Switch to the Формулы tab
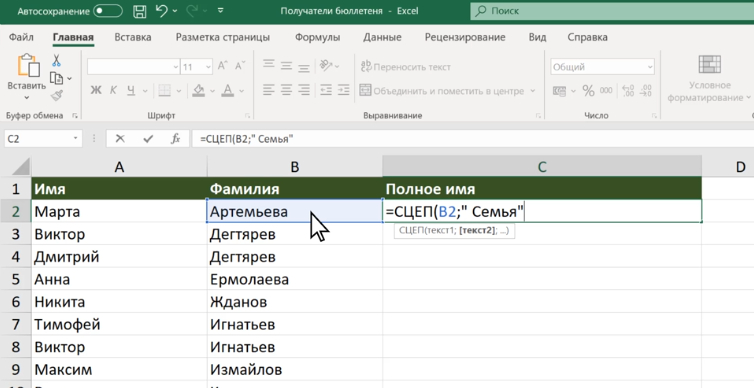Screen dimensions: 754x388 (x=317, y=37)
